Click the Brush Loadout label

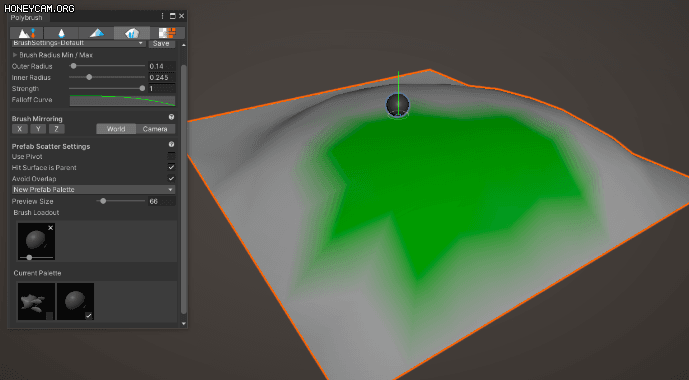(x=36, y=213)
